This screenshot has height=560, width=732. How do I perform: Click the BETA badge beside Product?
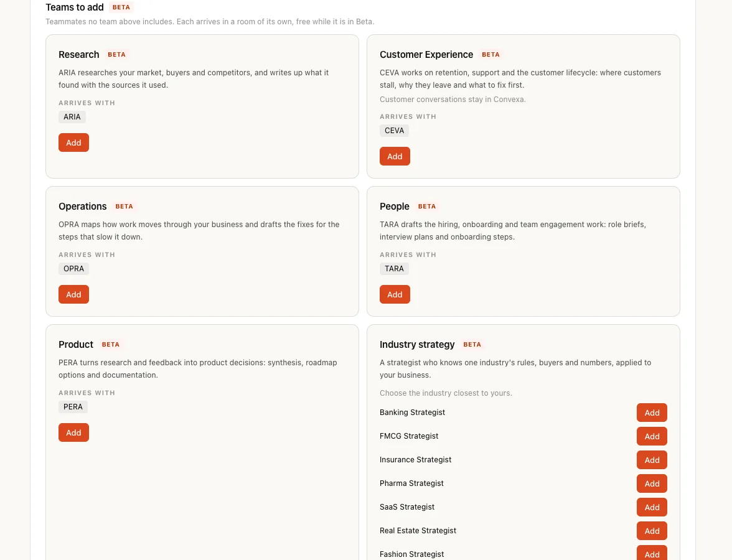[x=111, y=345]
